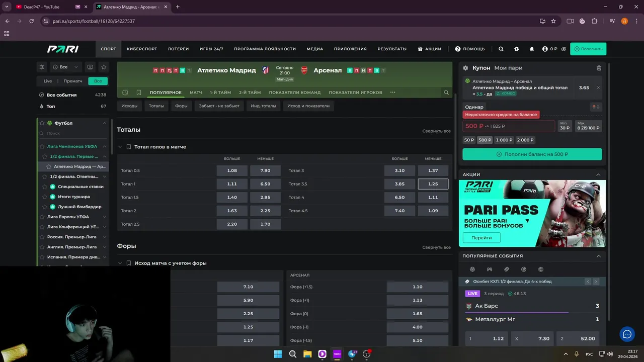This screenshot has height=362, width=644.
Task: Open settings gear in PARI header
Action: coord(516,49)
